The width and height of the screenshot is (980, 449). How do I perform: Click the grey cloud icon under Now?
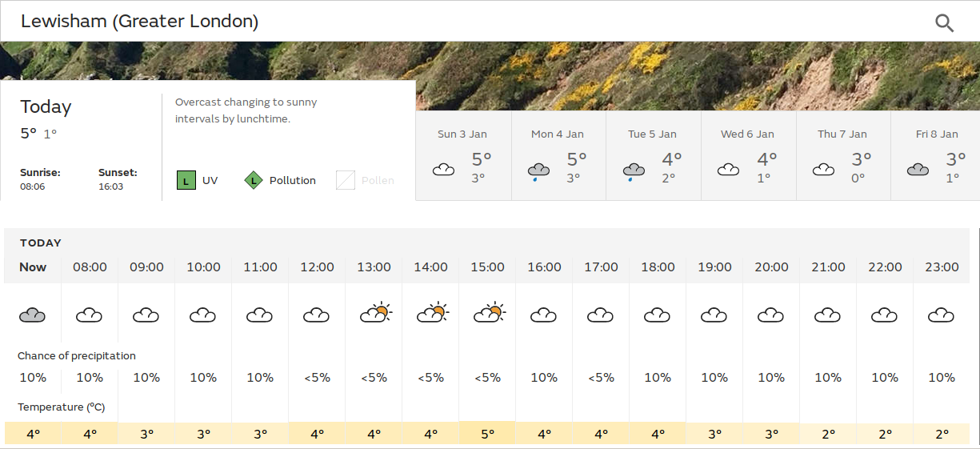(x=33, y=315)
